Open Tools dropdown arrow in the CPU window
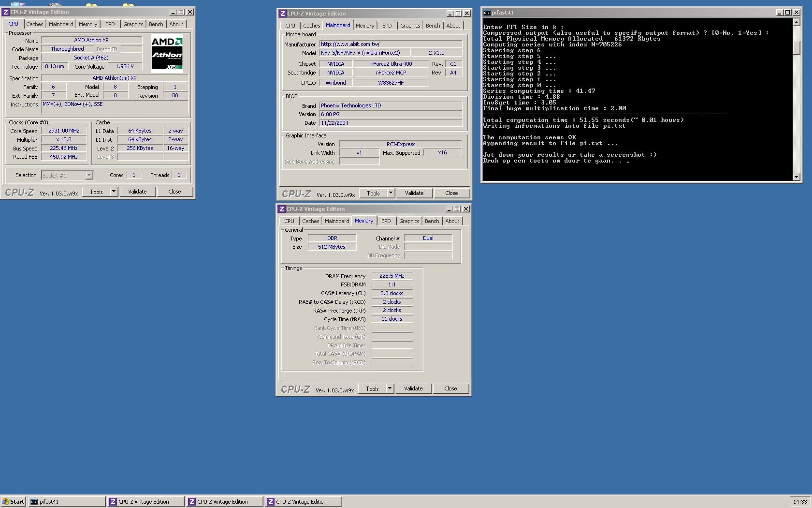 pos(114,192)
